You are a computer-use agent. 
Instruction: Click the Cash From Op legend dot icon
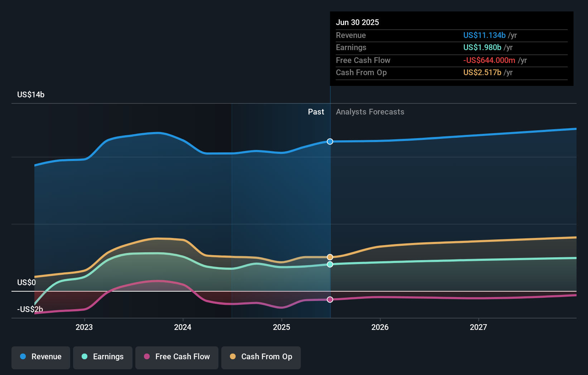coord(232,357)
